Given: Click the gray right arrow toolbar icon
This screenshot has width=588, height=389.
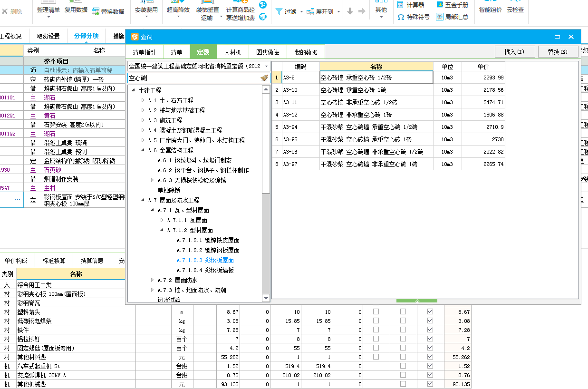Looking at the screenshot, I should [362, 11].
